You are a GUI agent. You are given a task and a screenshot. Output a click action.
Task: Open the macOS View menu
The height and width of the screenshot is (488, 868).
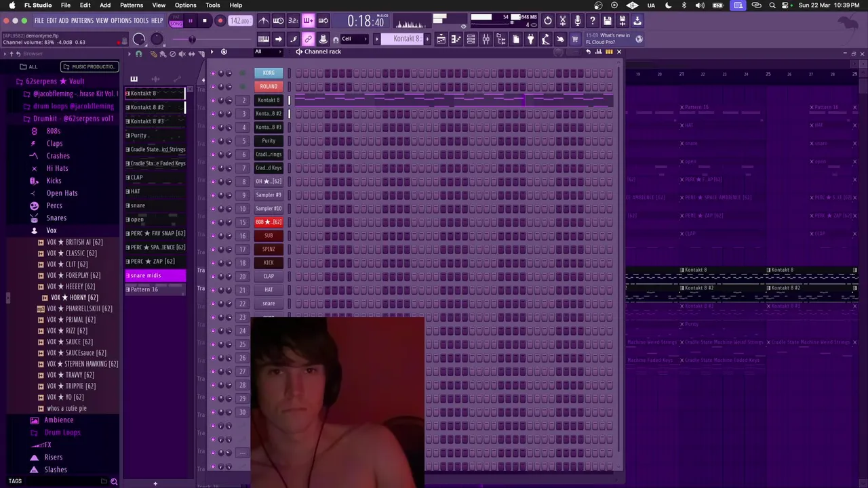click(x=159, y=5)
